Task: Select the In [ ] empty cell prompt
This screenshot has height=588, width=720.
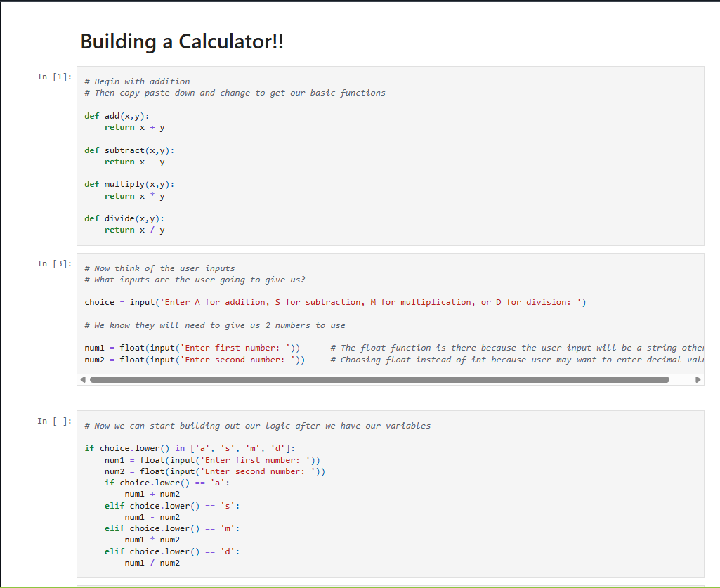Action: coord(55,422)
